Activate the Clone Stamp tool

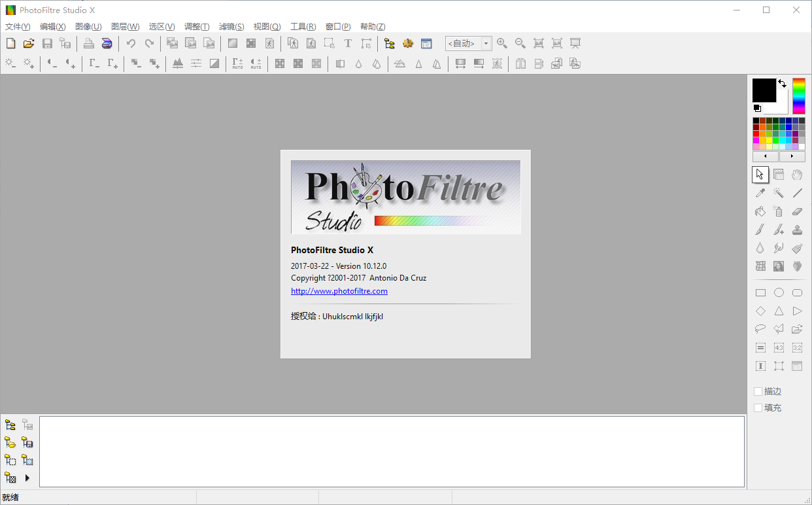(x=797, y=230)
